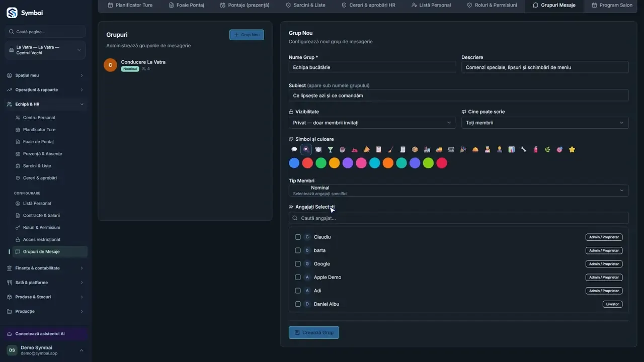
Task: Select the shopping cart symbol
Action: (x=451, y=149)
